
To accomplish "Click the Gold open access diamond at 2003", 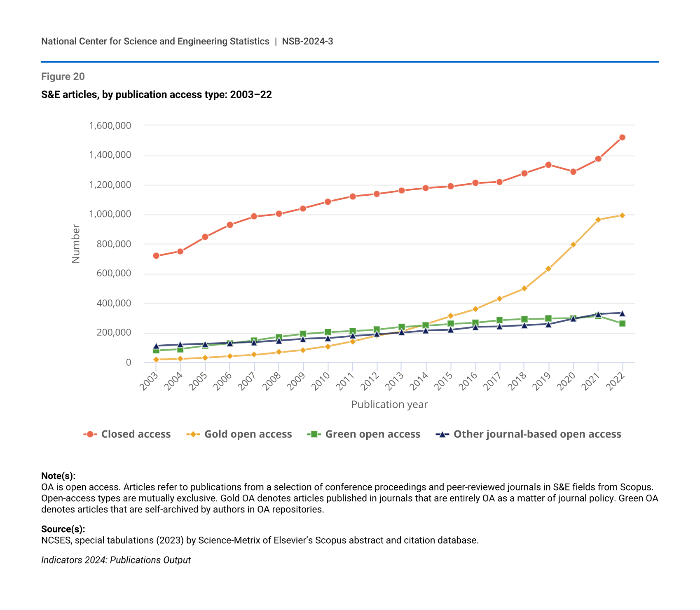I will (156, 360).
